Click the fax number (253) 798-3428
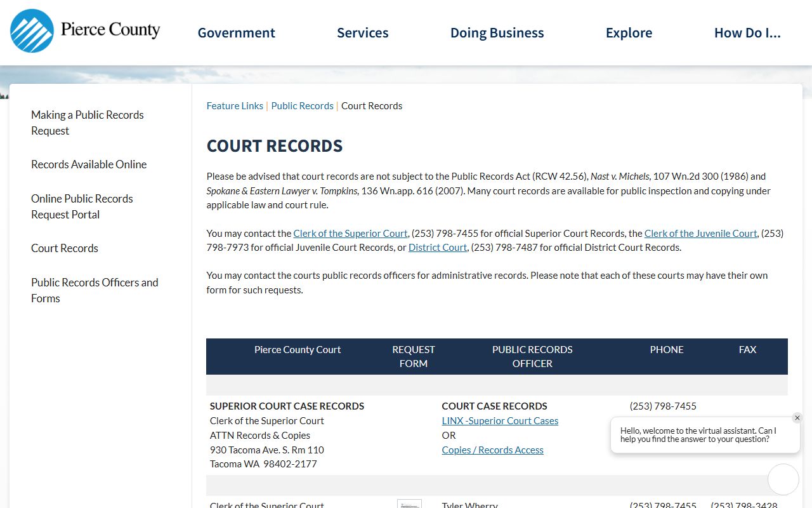This screenshot has width=812, height=508. click(744, 505)
